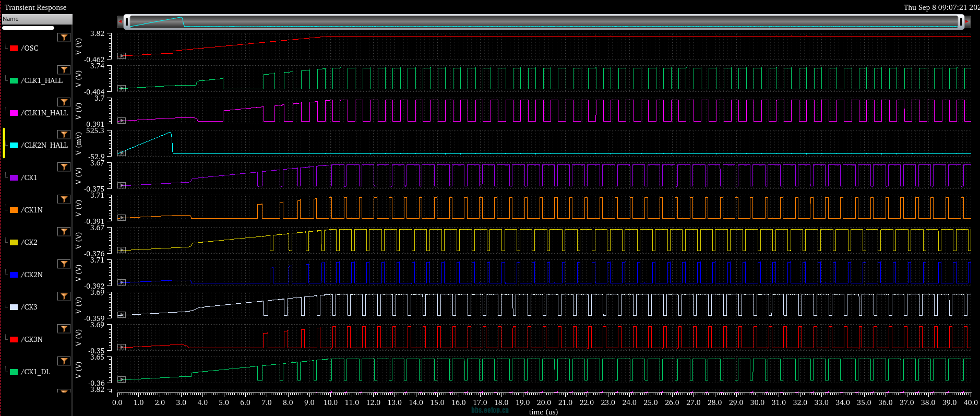This screenshot has width=980, height=416.
Task: Click the strip marker on /CK3 waveform
Action: click(122, 315)
